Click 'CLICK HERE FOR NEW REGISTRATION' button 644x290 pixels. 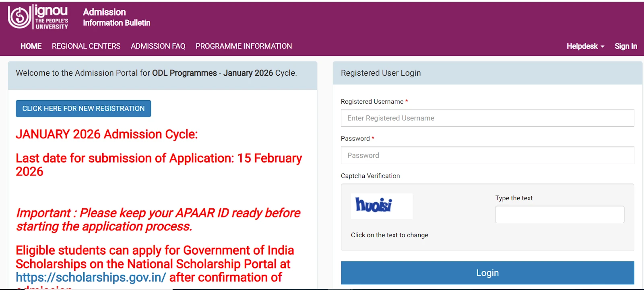click(x=83, y=108)
